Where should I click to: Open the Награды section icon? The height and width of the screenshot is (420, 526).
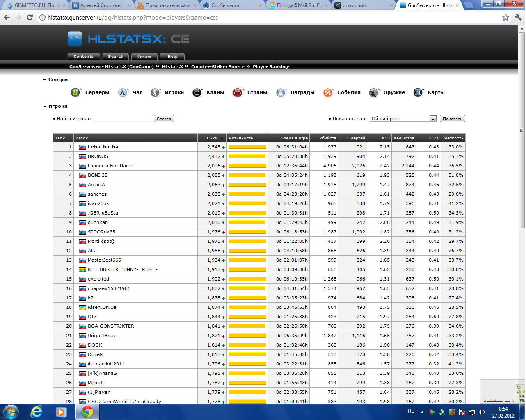[x=281, y=93]
